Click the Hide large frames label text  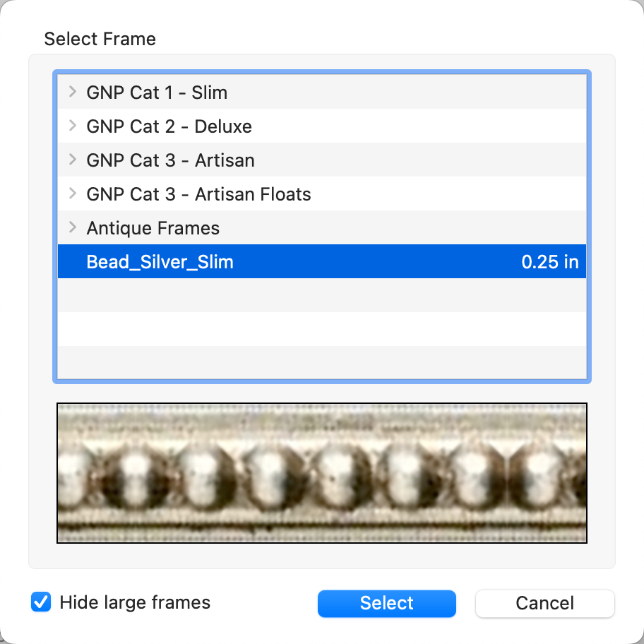[x=135, y=602]
